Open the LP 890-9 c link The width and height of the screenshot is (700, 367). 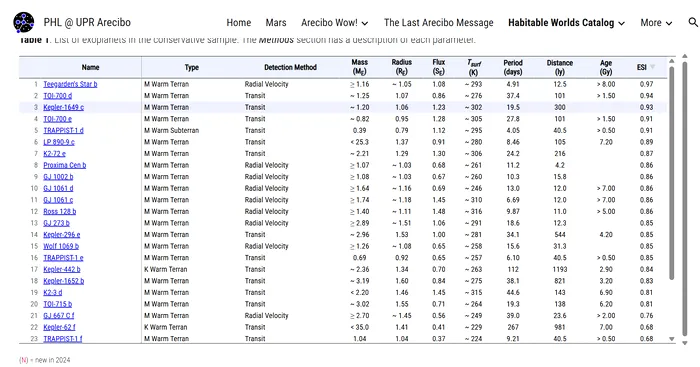pyautogui.click(x=59, y=142)
